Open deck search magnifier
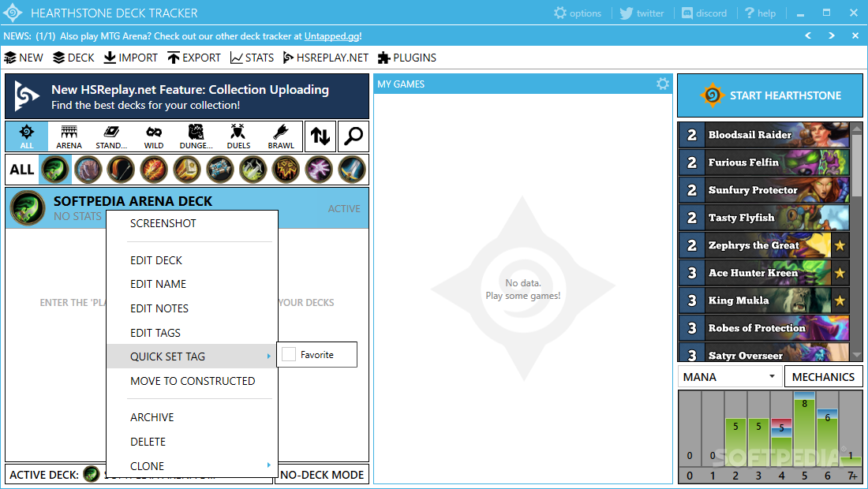Image resolution: width=868 pixels, height=489 pixels. pos(354,136)
